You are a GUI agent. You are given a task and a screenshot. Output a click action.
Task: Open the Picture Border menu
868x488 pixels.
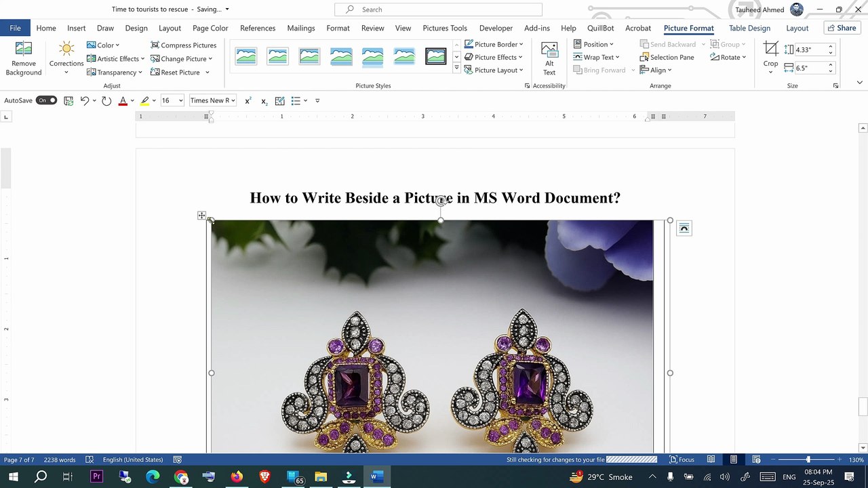(x=494, y=44)
